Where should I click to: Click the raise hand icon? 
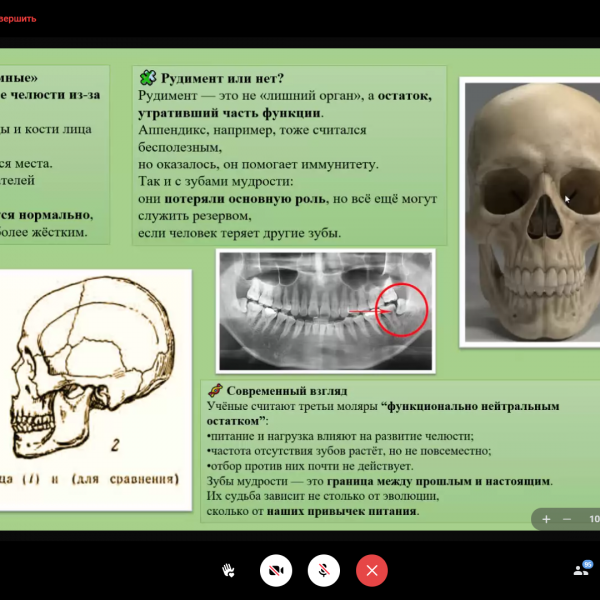coord(228,570)
